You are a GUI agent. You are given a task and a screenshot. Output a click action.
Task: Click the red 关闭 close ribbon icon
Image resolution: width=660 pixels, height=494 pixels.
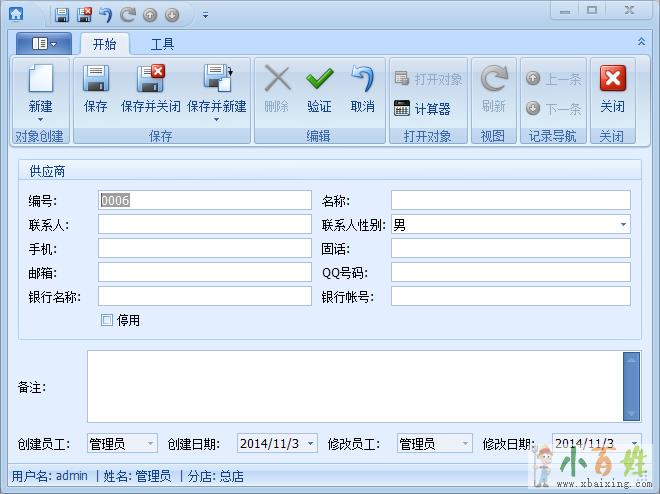coord(612,80)
